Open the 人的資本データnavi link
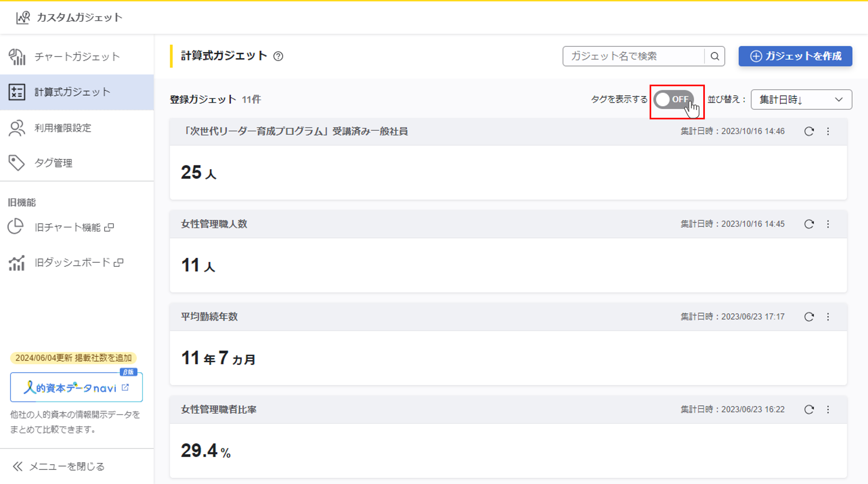The height and width of the screenshot is (484, 868). click(x=76, y=388)
